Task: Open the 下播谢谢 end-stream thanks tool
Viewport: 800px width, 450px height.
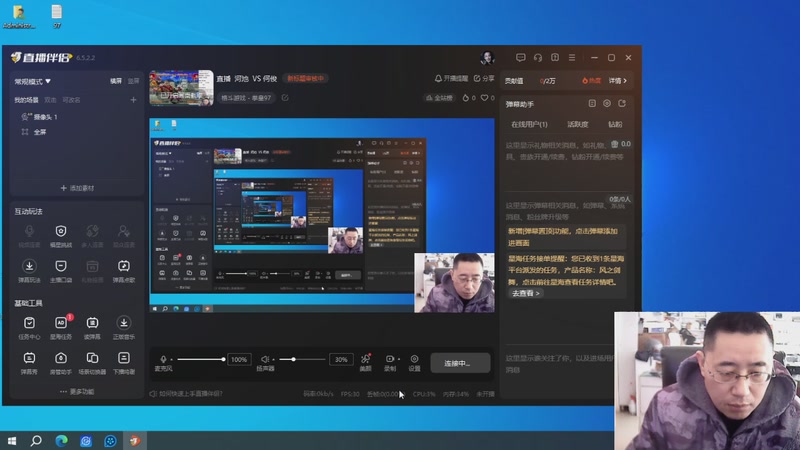Action: point(123,363)
